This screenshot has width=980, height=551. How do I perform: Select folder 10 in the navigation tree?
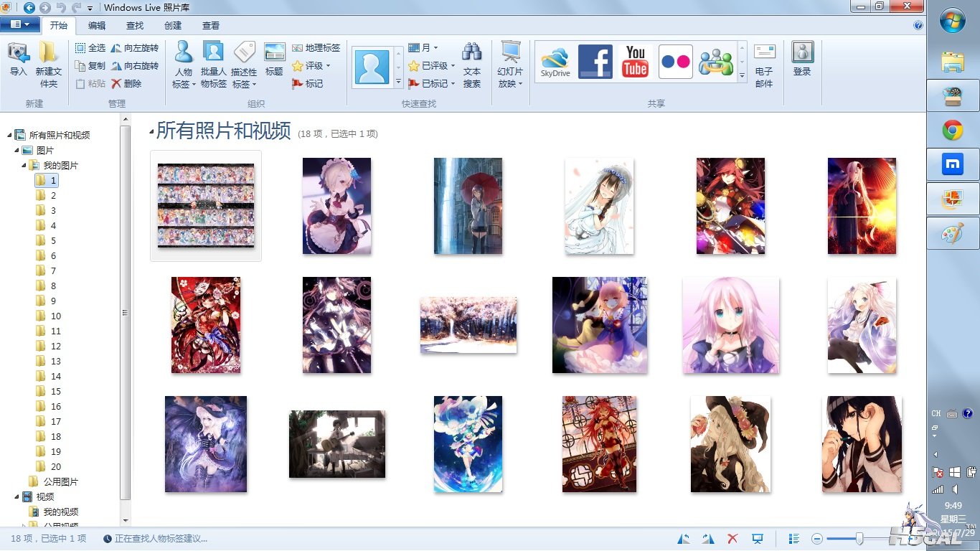pyautogui.click(x=56, y=316)
